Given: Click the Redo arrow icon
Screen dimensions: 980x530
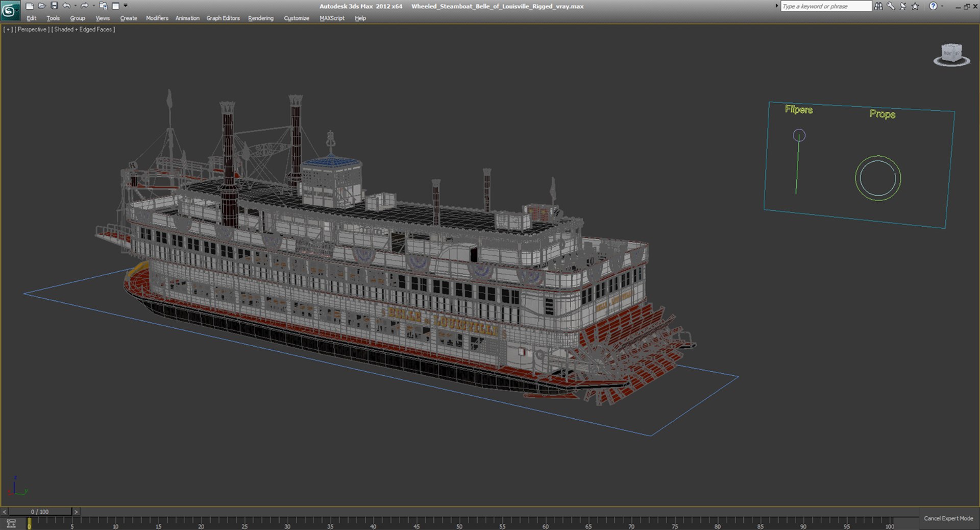Looking at the screenshot, I should [x=84, y=6].
